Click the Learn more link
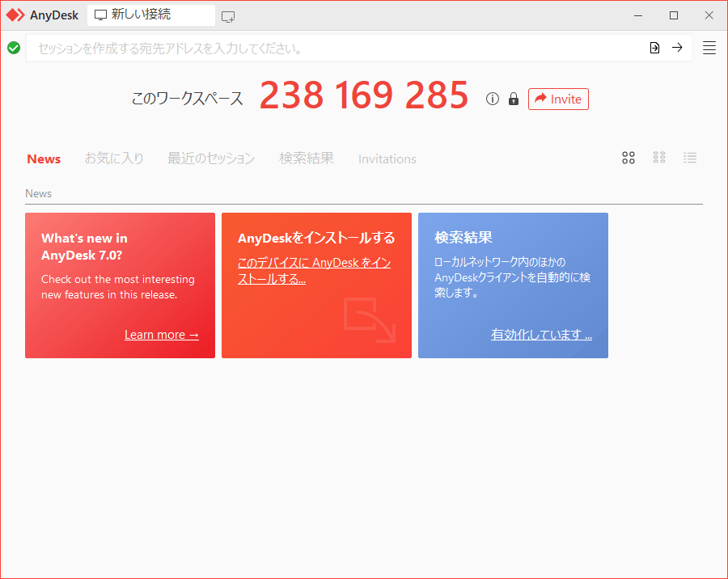Viewport: 728px width, 579px height. coord(162,335)
